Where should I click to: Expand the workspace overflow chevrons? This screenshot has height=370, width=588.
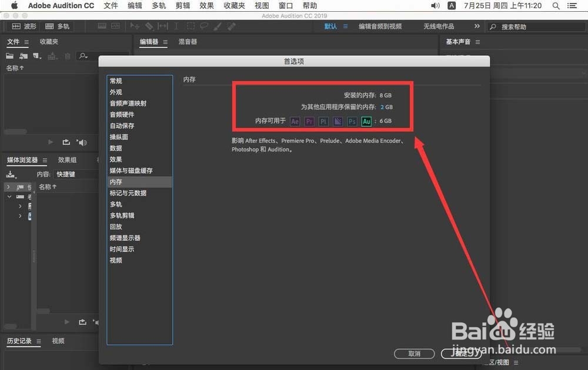pos(477,26)
